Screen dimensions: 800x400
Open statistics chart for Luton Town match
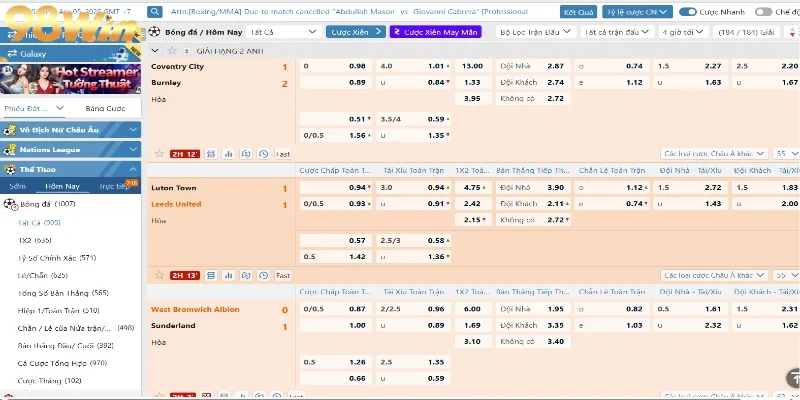[229, 275]
